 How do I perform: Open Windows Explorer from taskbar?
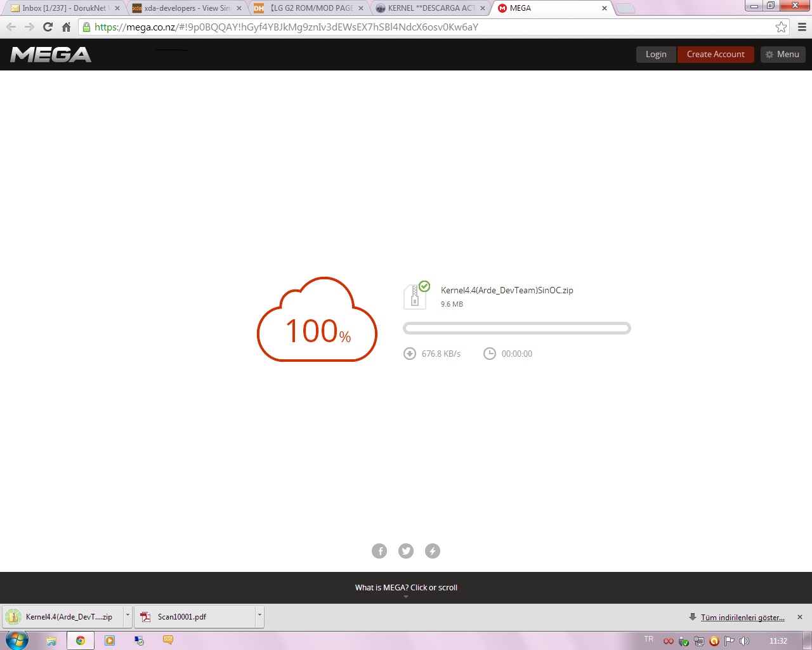tap(51, 640)
